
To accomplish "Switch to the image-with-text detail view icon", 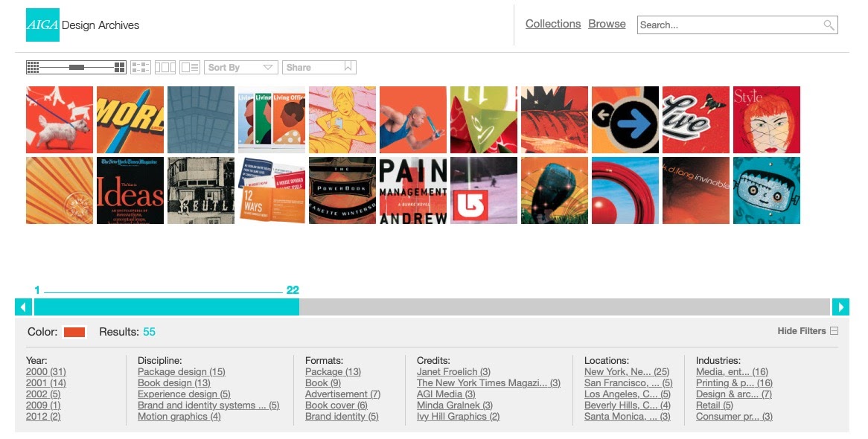I will click(189, 68).
